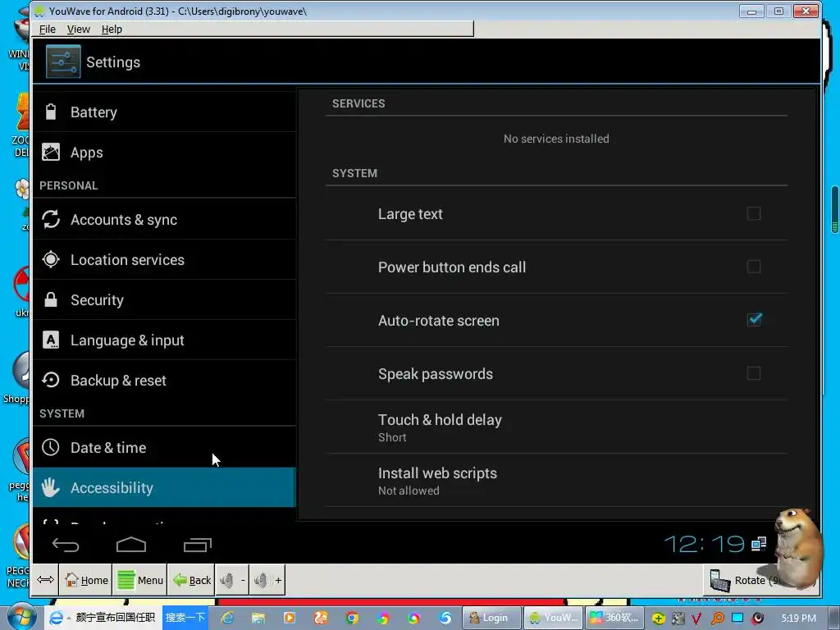
Task: Enable the Speak passwords checkbox
Action: click(x=754, y=373)
